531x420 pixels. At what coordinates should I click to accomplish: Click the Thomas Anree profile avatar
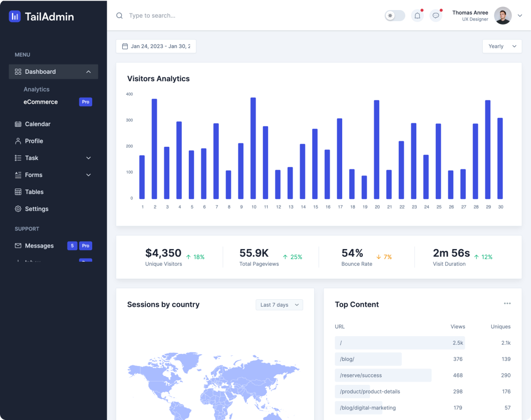coord(502,16)
